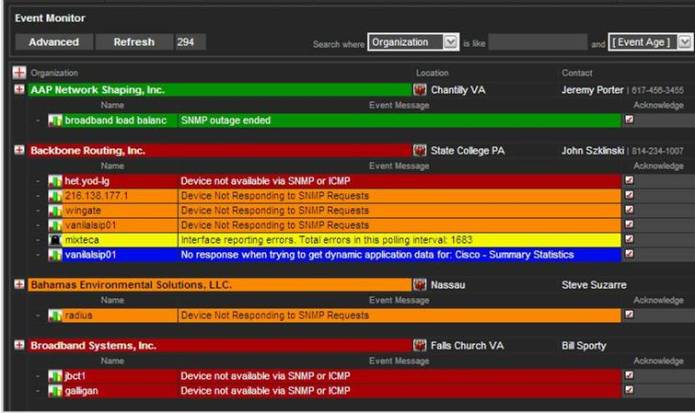
Task: Collapse the Bahamas Environmental Solutions group
Action: tap(19, 284)
